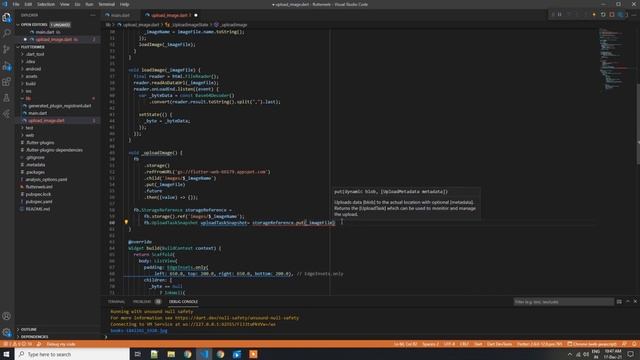Screen dimensions: 640x360
Task: Maximize the bottom panel chevron
Action: (628, 301)
